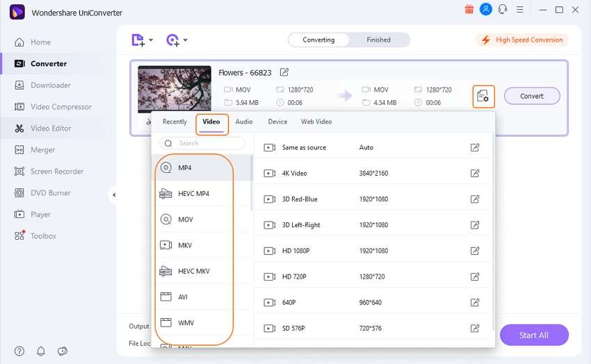Image resolution: width=591 pixels, height=364 pixels.
Task: Open the hamburger main menu
Action: coord(520,10)
